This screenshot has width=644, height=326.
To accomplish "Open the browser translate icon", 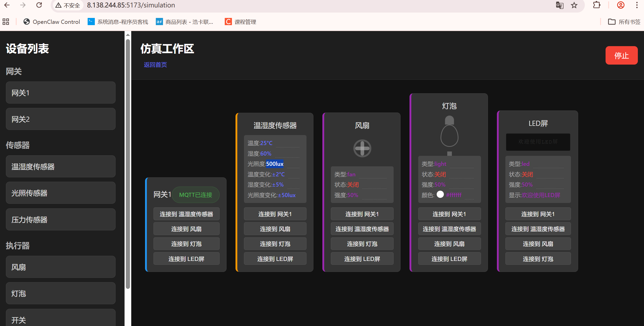I will tap(560, 5).
